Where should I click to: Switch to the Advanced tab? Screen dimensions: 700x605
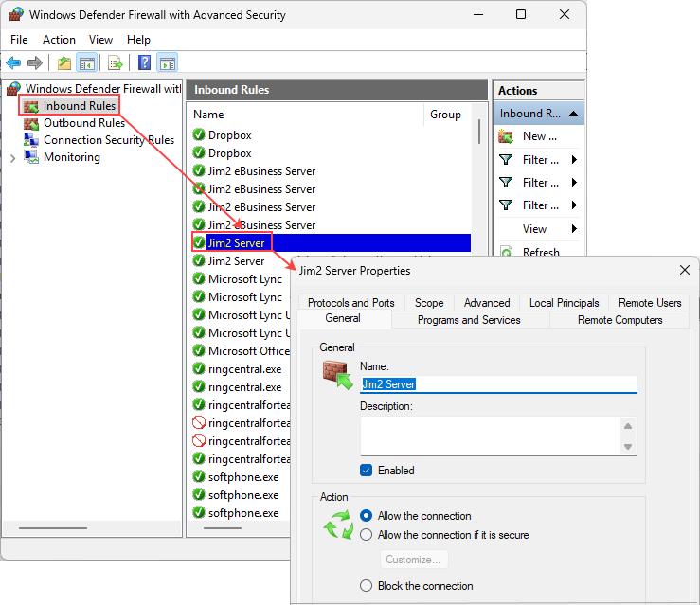(487, 303)
